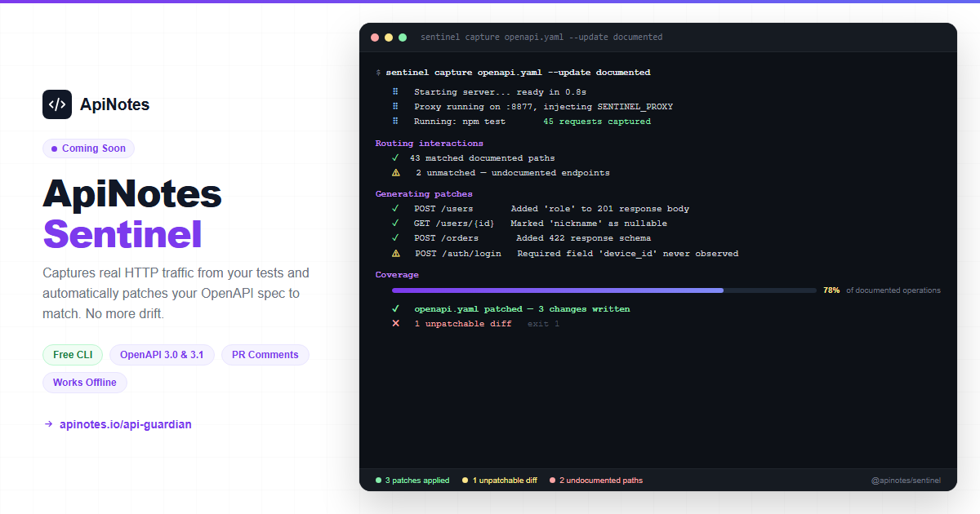Image resolution: width=980 pixels, height=514 pixels.
Task: Click '45 requests captured' text
Action: [597, 122]
